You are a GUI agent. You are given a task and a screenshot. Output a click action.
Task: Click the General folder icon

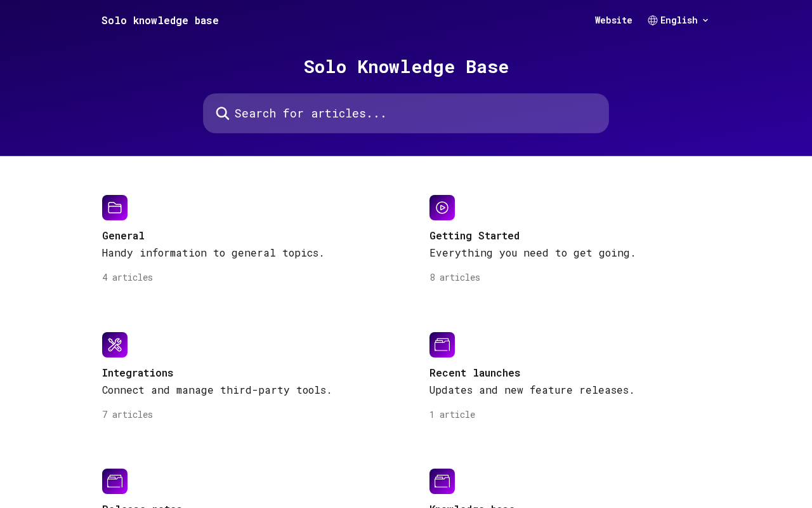tap(115, 208)
